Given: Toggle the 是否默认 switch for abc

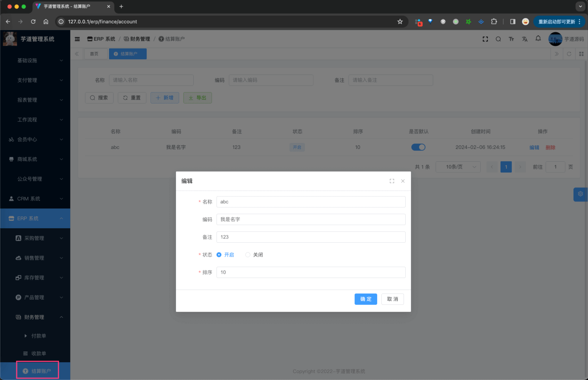Looking at the screenshot, I should [418, 147].
